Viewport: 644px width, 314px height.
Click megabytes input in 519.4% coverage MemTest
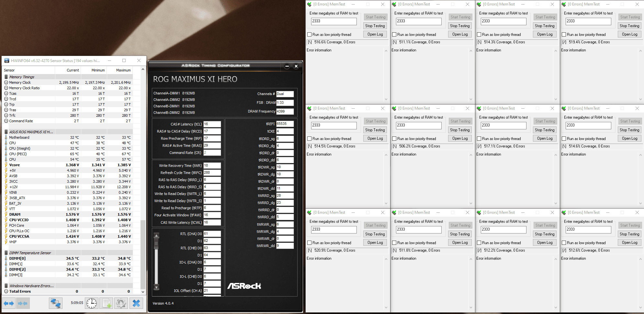[x=588, y=21]
